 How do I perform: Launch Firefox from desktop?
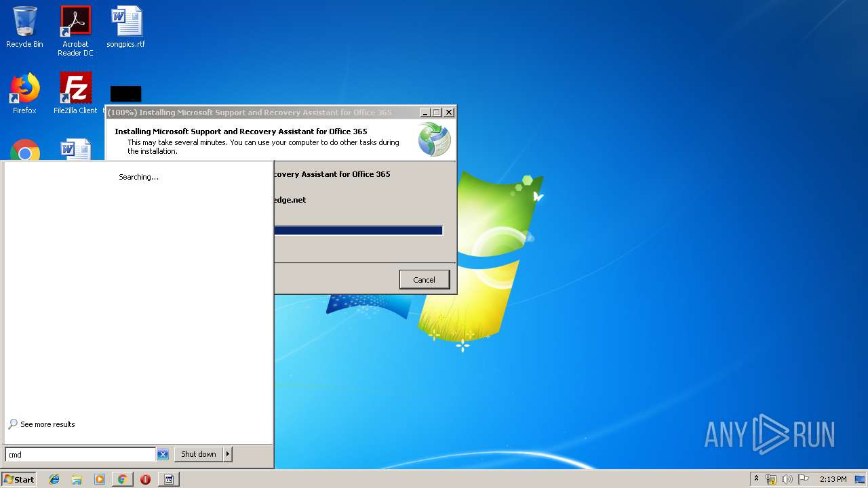pos(24,94)
